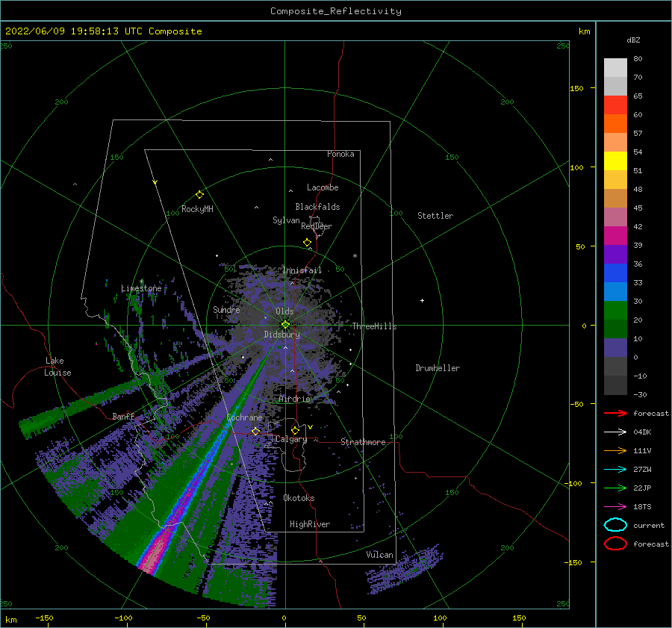Pick the yellow 54 dBZ swatch
672x628 pixels.
click(615, 161)
